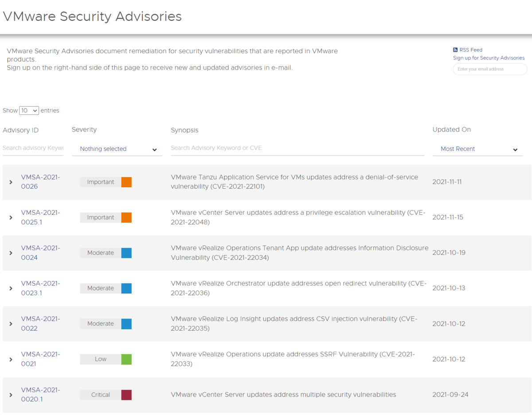
Task: Expand the VMSA-2021-0025.1 row
Action: [11, 217]
